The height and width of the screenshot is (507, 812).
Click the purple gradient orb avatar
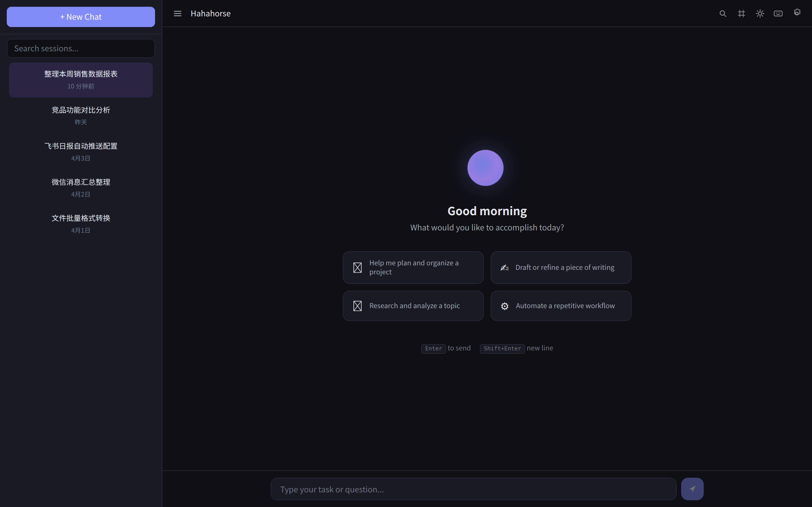(x=485, y=168)
